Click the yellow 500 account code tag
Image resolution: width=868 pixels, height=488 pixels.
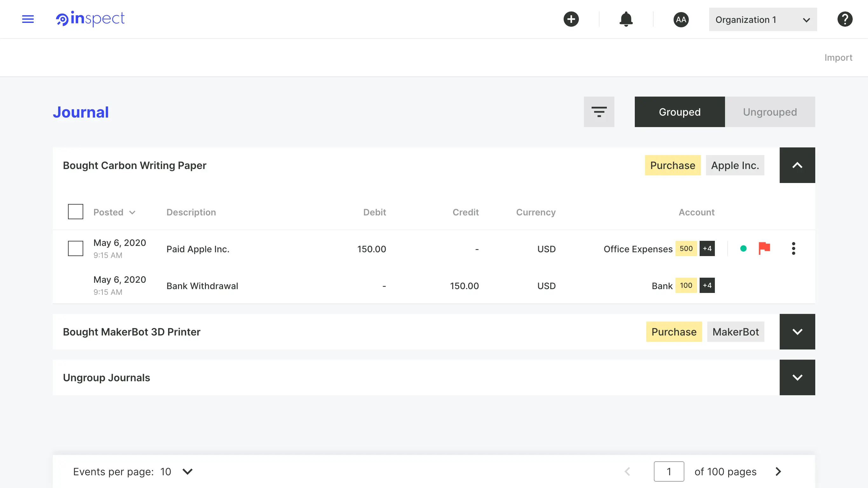click(x=686, y=248)
